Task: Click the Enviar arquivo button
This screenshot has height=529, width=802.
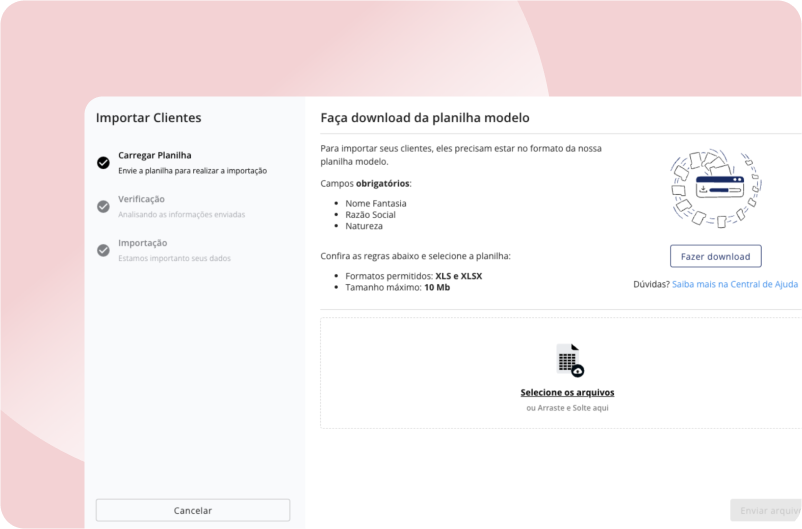Action: point(766,510)
